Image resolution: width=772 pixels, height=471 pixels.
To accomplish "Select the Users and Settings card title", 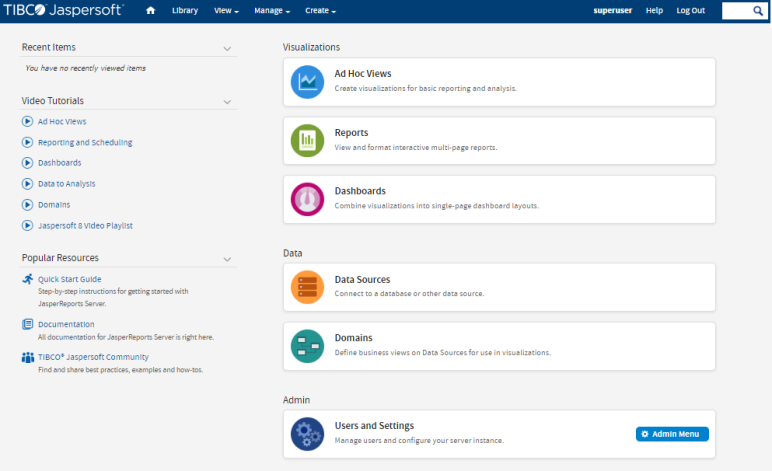I will [374, 426].
